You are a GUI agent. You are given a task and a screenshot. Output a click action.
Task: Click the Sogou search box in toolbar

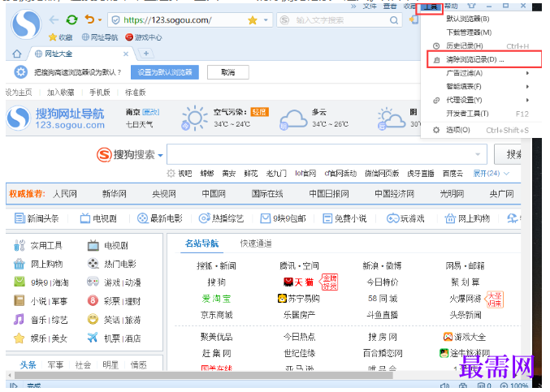pyautogui.click(x=339, y=20)
